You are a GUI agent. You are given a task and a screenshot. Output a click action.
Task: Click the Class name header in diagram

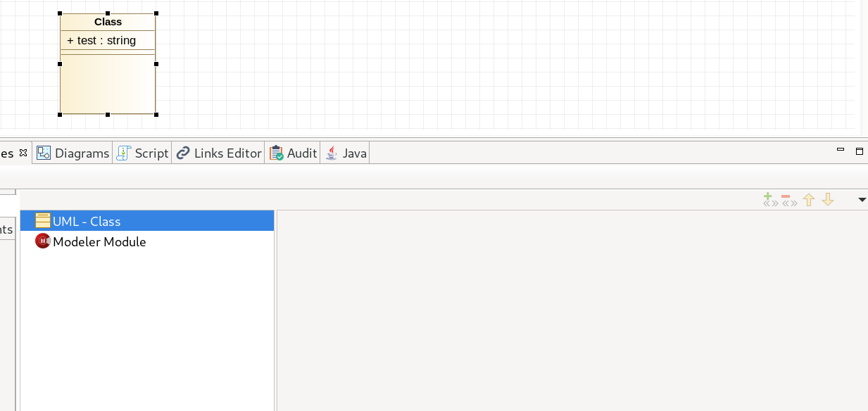[x=108, y=22]
